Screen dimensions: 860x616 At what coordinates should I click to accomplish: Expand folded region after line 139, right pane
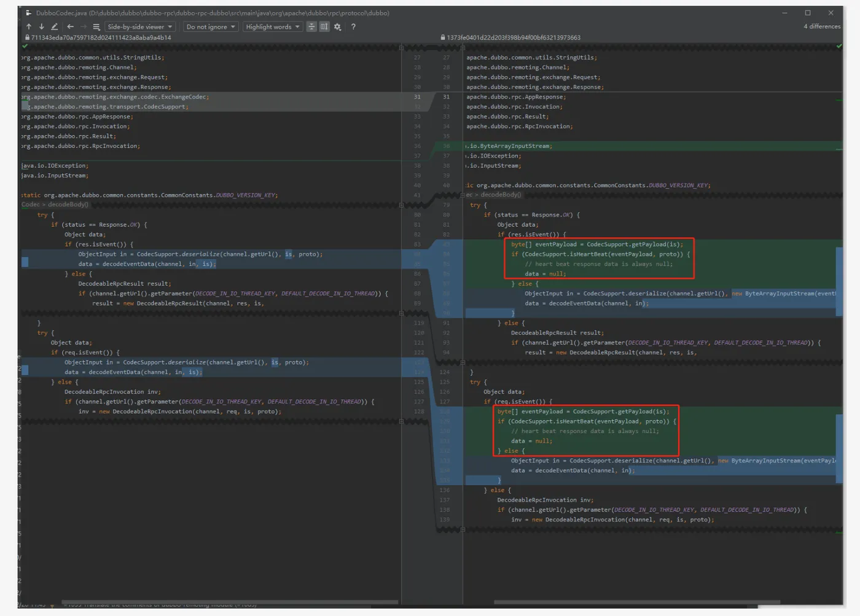pos(463,529)
